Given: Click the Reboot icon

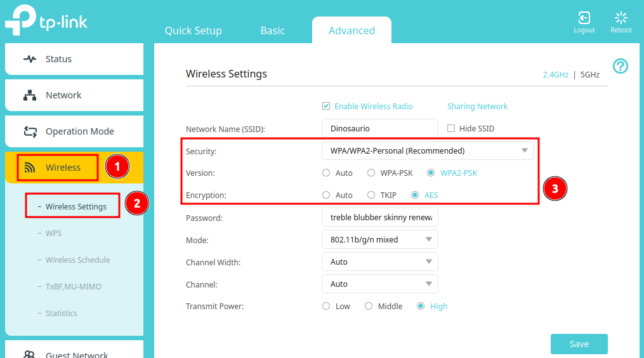Looking at the screenshot, I should coord(621,18).
